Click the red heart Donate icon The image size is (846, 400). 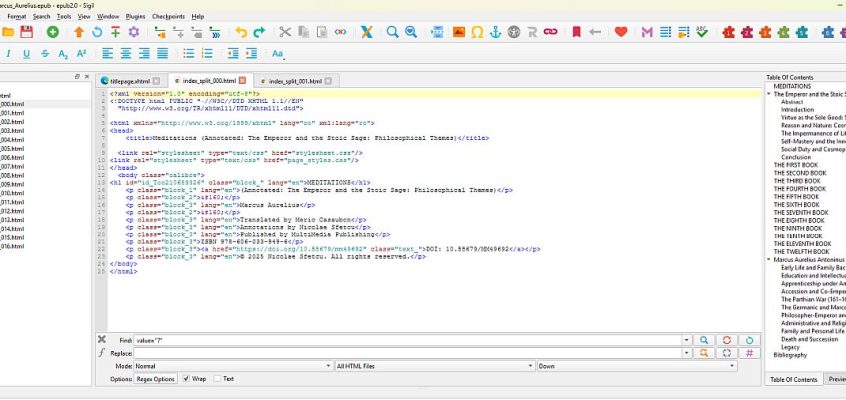(621, 32)
